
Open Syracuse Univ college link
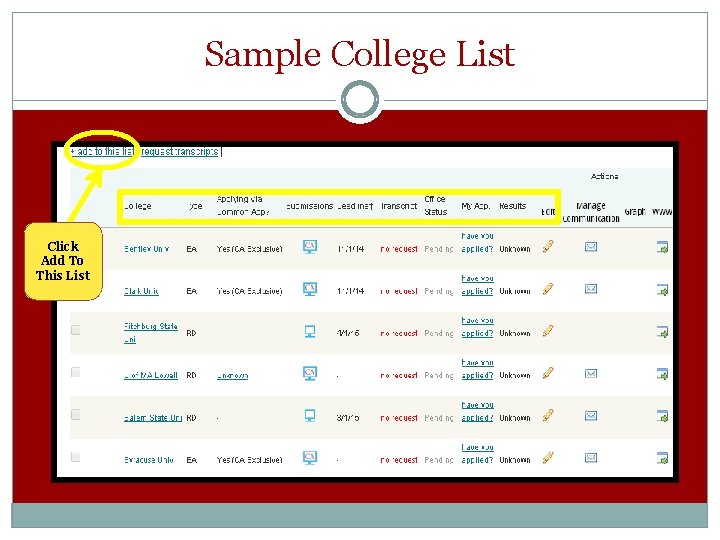coord(149,460)
